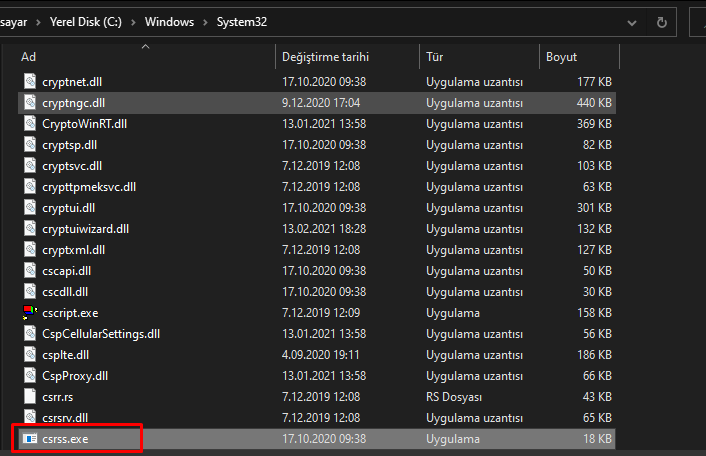
Task: Select the file name cscapi.dll
Action: point(67,271)
